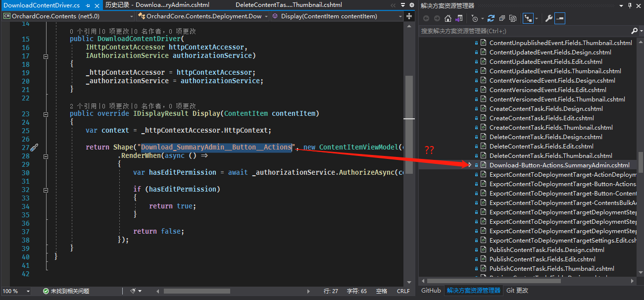The height and width of the screenshot is (300, 644).
Task: Collapse all nodes in Solution Explorer
Action: click(502, 18)
